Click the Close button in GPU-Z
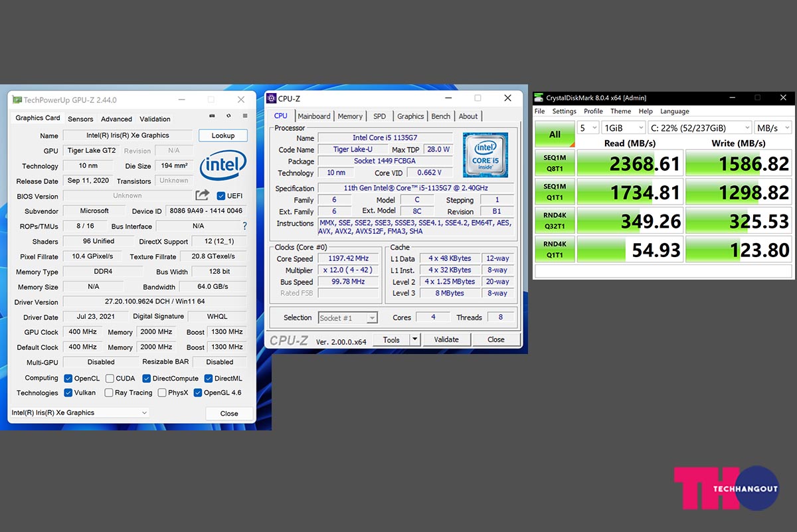Screen dimensions: 797x532 point(229,413)
